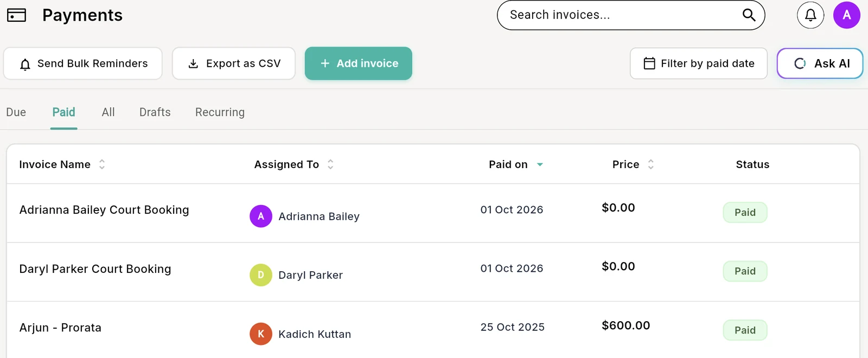Focus the Search invoices field
The image size is (868, 358).
click(631, 15)
